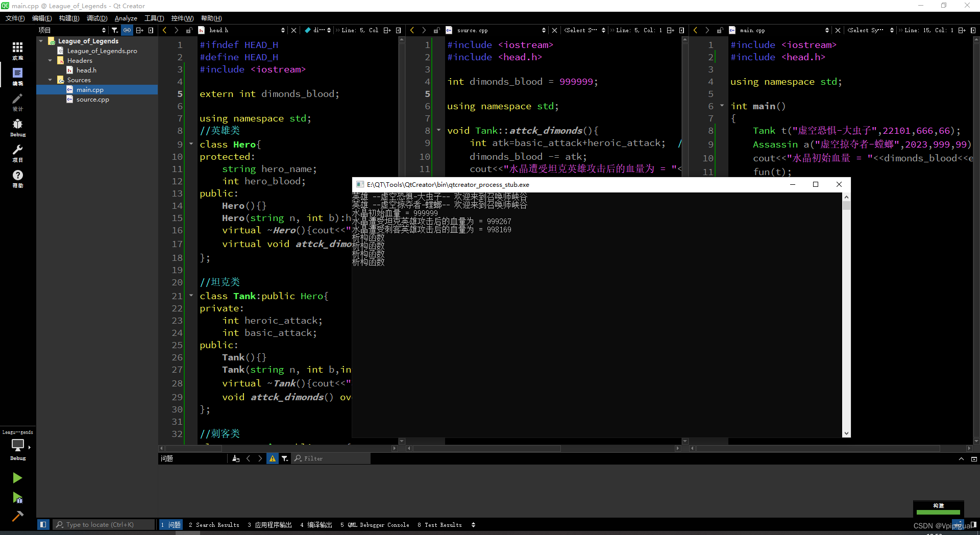980x535 pixels.
Task: Select head.h in project tree
Action: [x=86, y=70]
